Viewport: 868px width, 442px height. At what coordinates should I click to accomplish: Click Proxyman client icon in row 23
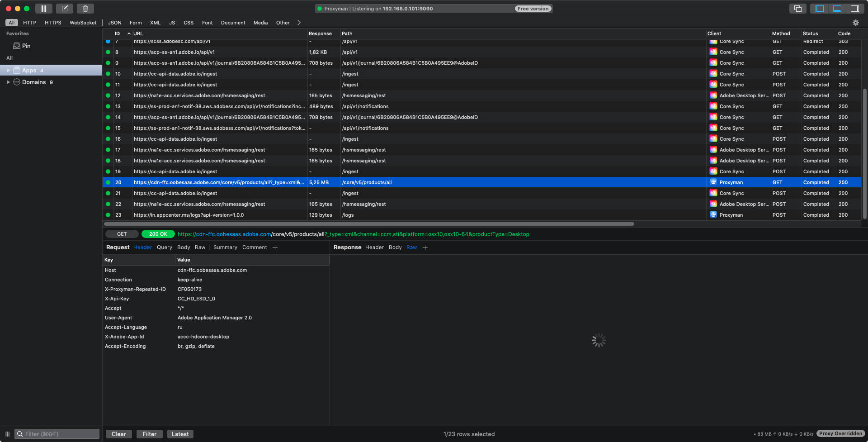point(713,215)
